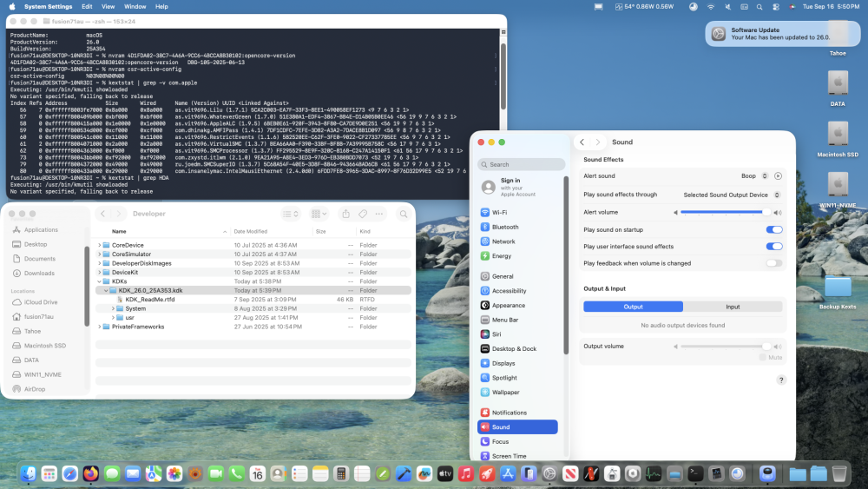The image size is (868, 489).
Task: Open Calendar icon showing 16
Action: [x=258, y=473]
